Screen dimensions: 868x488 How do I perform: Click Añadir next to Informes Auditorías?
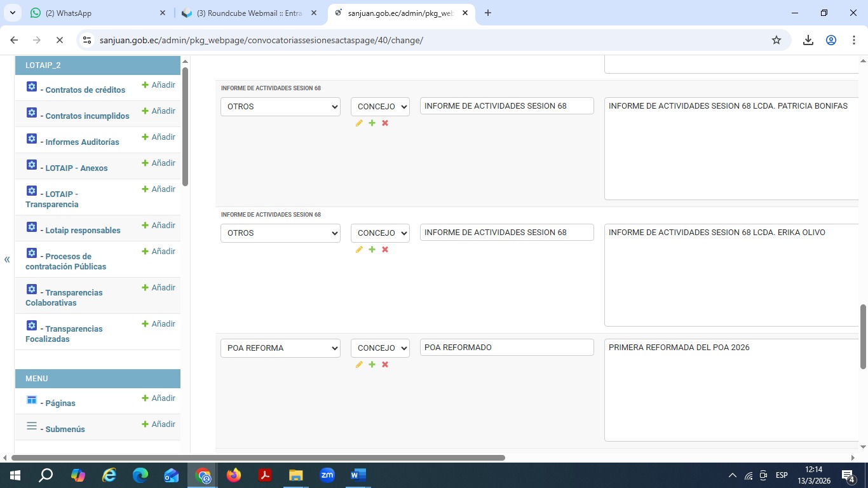(x=158, y=137)
